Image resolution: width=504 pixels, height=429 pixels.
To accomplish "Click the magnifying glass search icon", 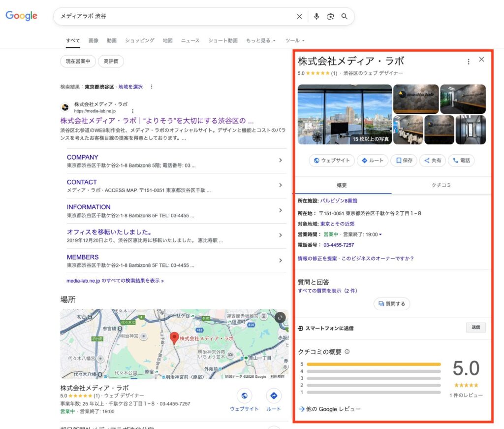I will click(345, 16).
